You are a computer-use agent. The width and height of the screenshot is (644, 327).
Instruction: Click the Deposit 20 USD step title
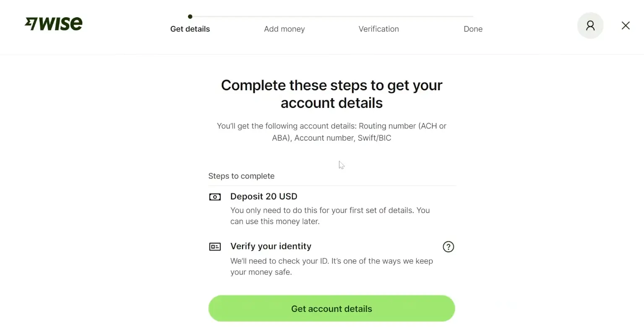(263, 196)
